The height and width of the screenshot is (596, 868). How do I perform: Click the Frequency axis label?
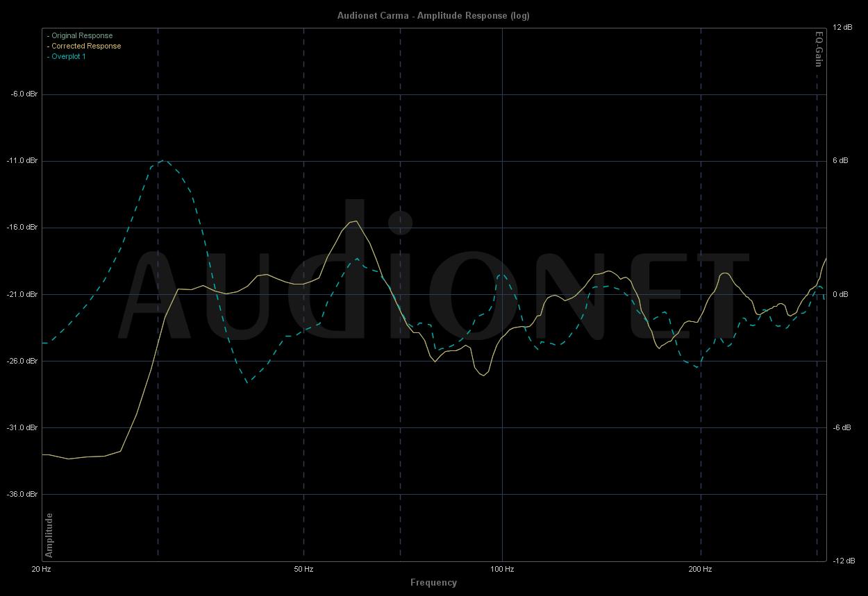pos(433,582)
